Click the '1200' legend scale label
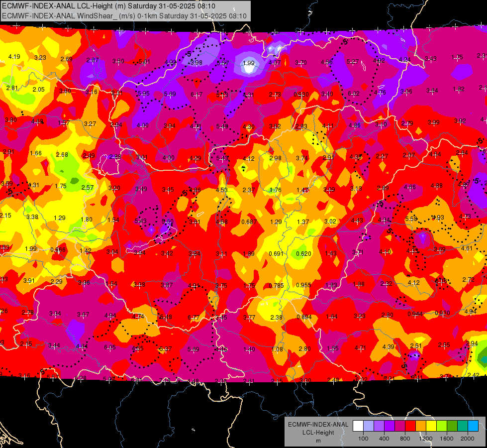Screen dimensions: 487x448 (426, 439)
